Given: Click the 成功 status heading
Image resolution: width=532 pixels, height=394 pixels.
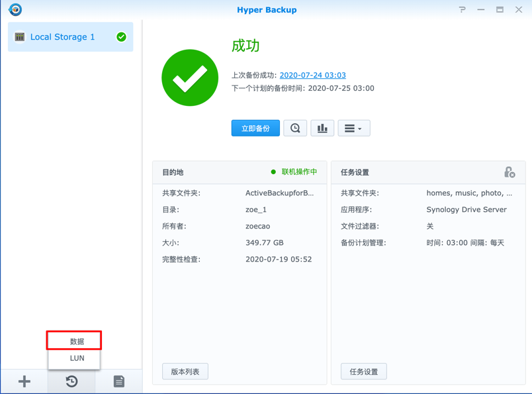Looking at the screenshot, I should click(x=245, y=46).
